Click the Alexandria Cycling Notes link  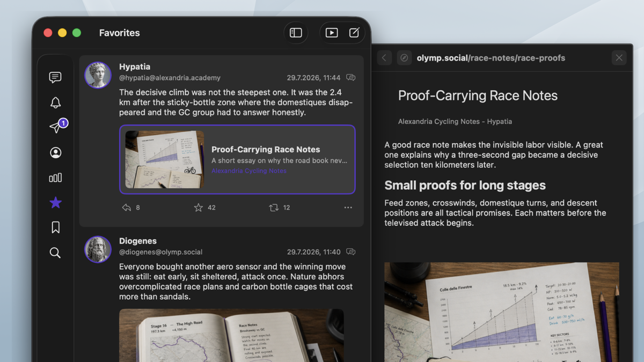pos(249,171)
